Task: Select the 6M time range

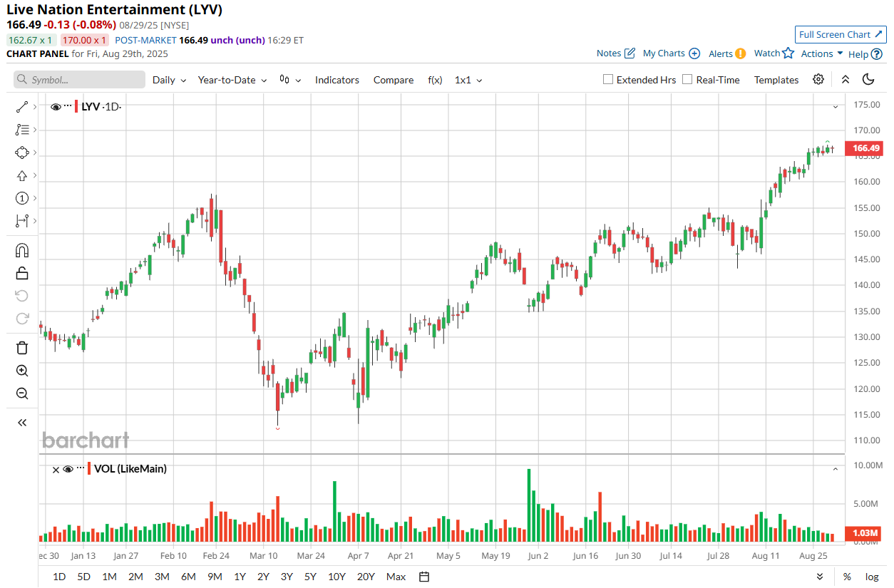Action: [x=188, y=577]
